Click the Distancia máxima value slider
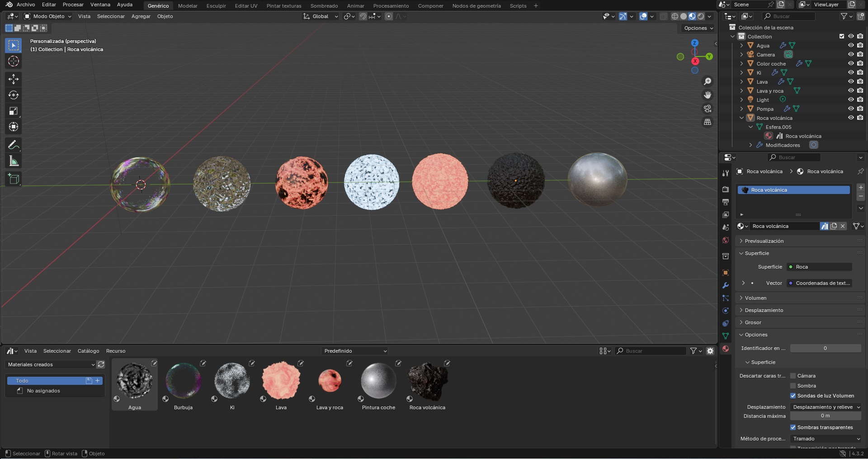Screen dimensions: 868x459 click(826, 416)
